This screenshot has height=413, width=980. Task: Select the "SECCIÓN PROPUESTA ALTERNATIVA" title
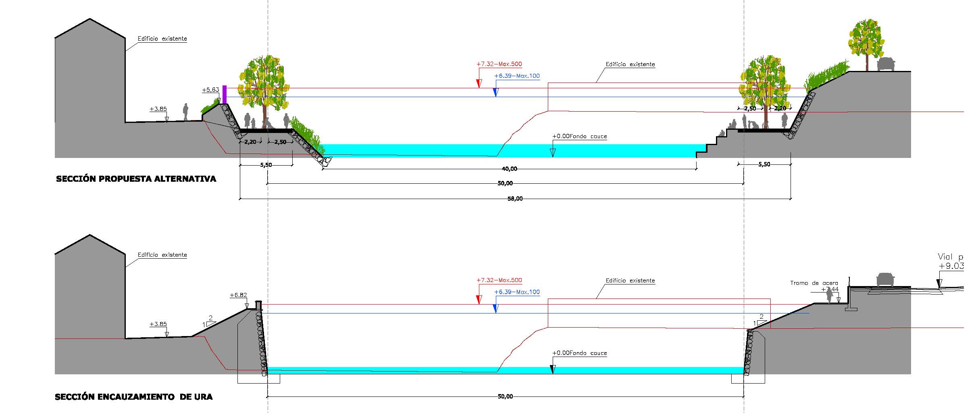tap(136, 179)
